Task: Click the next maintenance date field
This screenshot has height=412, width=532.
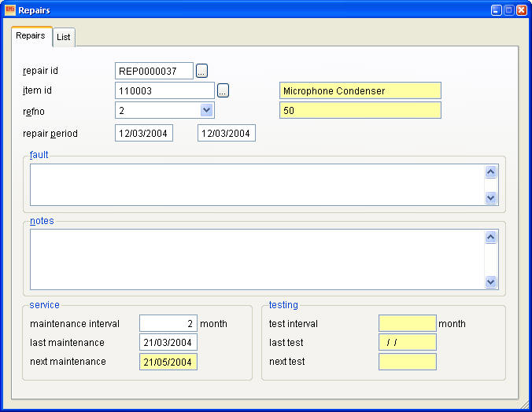Action: pos(168,362)
